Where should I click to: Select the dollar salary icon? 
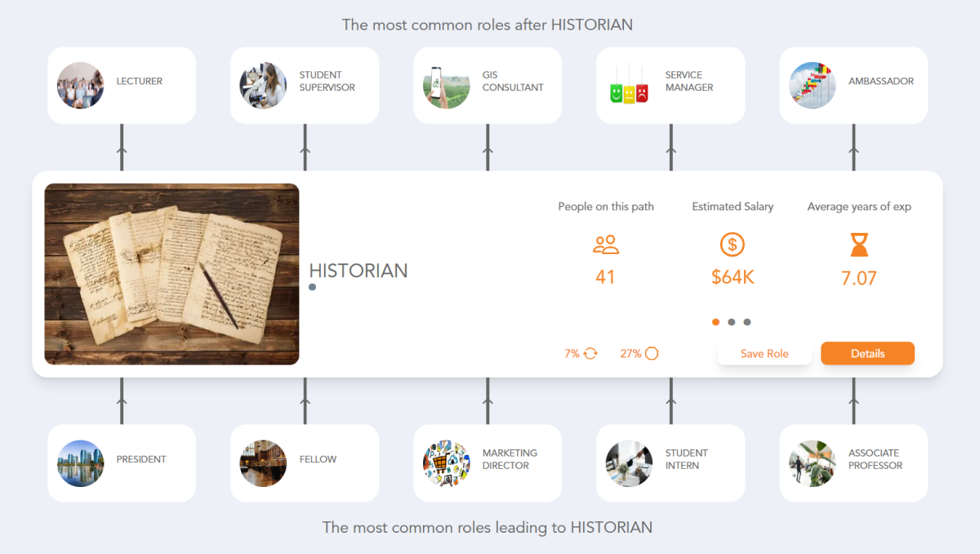(x=732, y=243)
